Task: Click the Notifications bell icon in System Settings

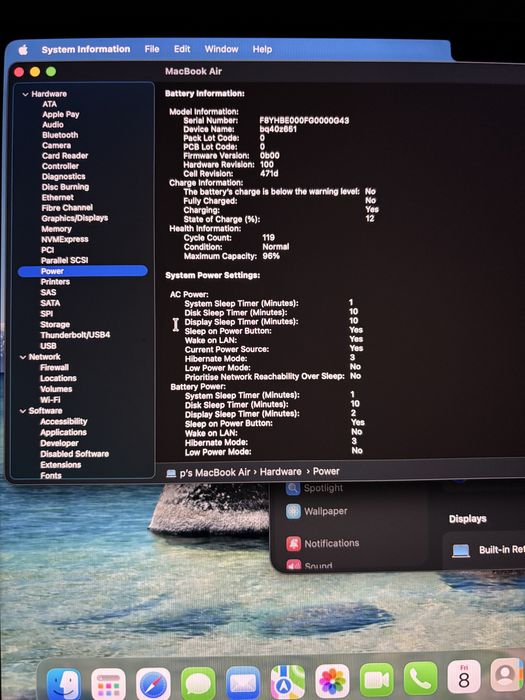Action: pyautogui.click(x=293, y=543)
